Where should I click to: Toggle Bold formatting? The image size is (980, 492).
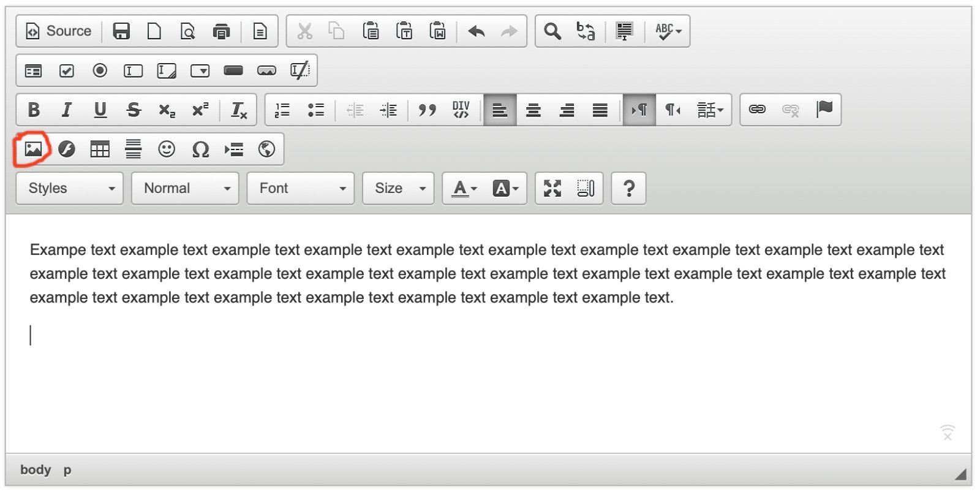pos(34,110)
